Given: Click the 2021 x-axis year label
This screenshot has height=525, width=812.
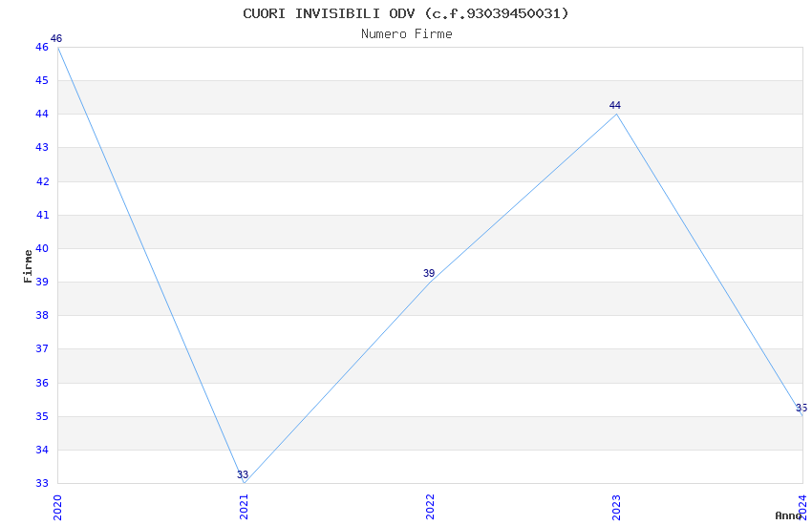Looking at the screenshot, I should pyautogui.click(x=244, y=507).
